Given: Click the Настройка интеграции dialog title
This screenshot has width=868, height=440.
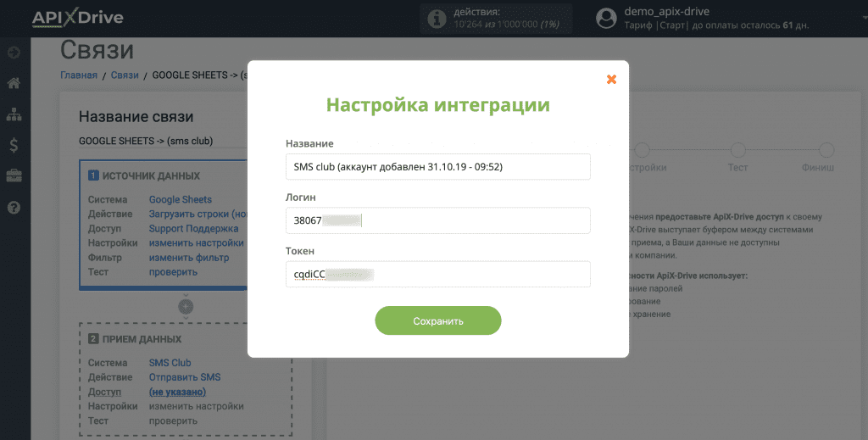Looking at the screenshot, I should (438, 104).
